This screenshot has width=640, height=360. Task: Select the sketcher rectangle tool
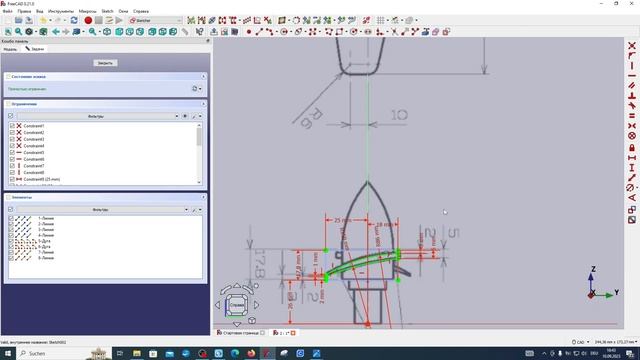click(339, 31)
